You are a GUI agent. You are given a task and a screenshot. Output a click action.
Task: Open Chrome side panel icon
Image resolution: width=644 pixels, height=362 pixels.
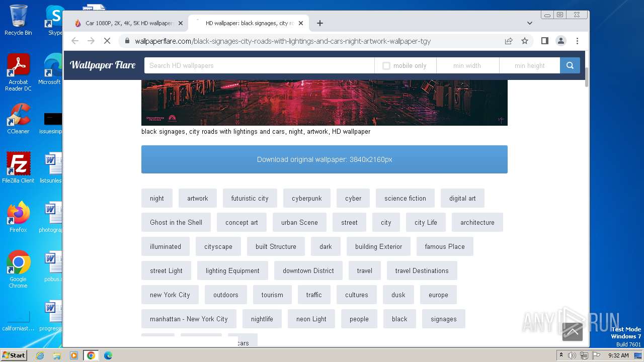click(544, 41)
